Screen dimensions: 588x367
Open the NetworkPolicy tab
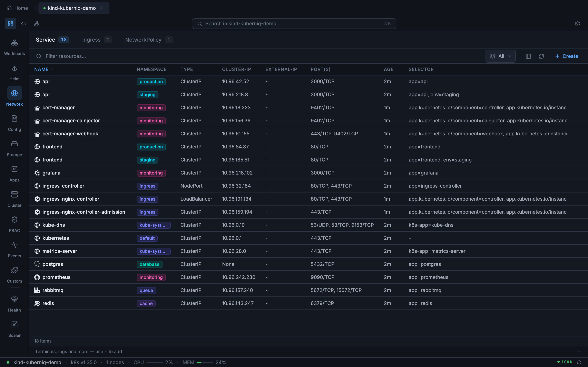pos(143,40)
